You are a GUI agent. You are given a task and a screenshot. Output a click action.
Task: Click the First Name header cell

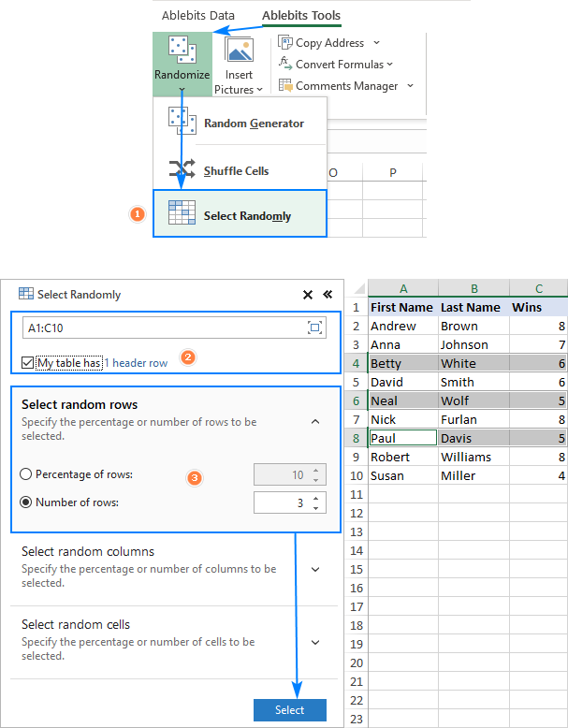click(403, 307)
